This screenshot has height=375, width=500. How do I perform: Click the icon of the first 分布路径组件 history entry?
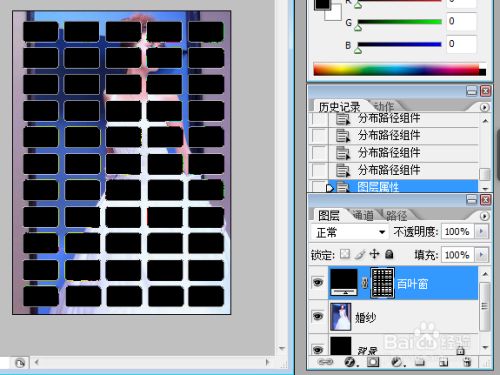342,119
